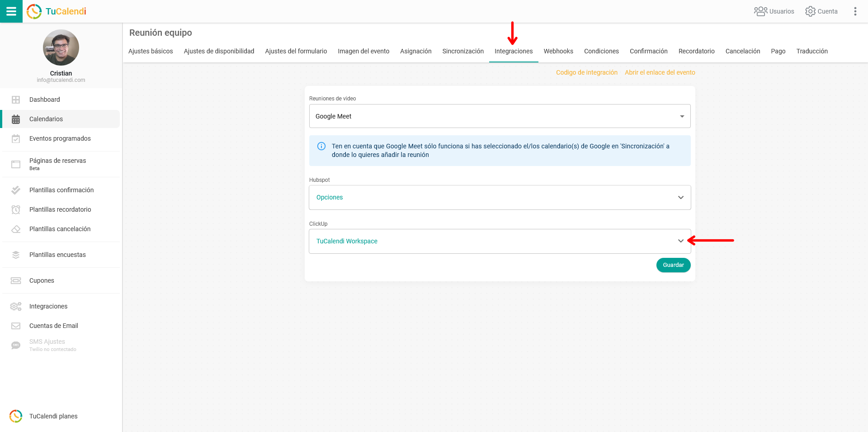868x432 pixels.
Task: Click the Eventos programados icon
Action: tap(16, 138)
